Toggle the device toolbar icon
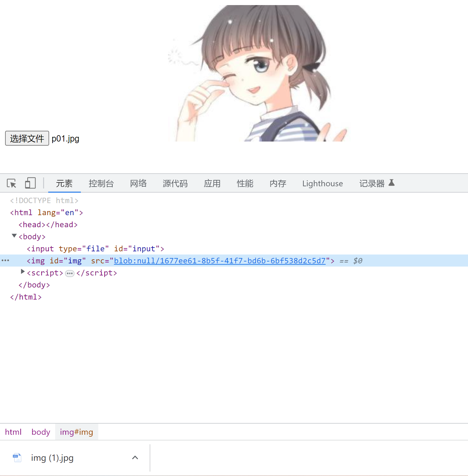468x476 pixels. (x=30, y=183)
